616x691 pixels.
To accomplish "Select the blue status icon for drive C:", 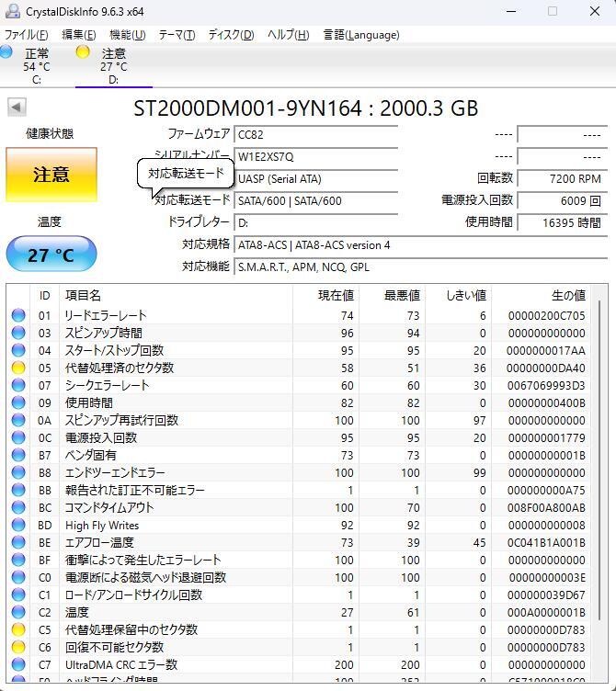I will coord(6,52).
